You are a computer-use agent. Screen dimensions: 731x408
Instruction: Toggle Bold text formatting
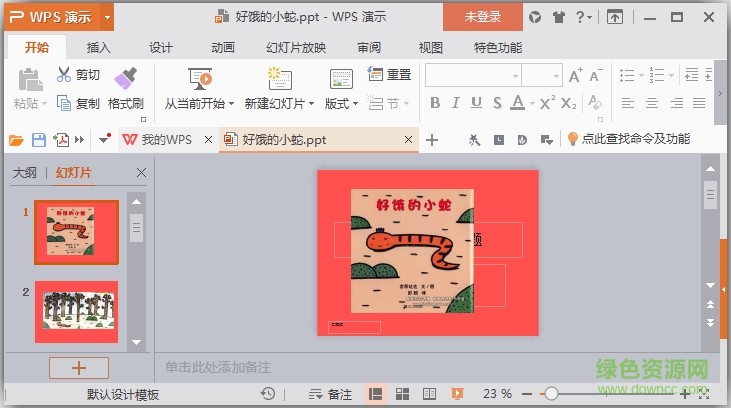tap(435, 103)
